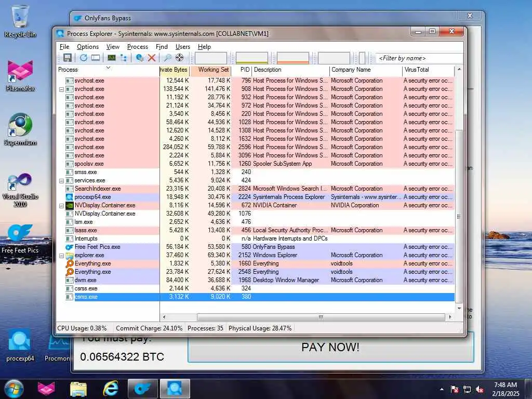This screenshot has height=399, width=532.
Task: Select the SearchIndexer.exe process row
Action: click(255, 189)
